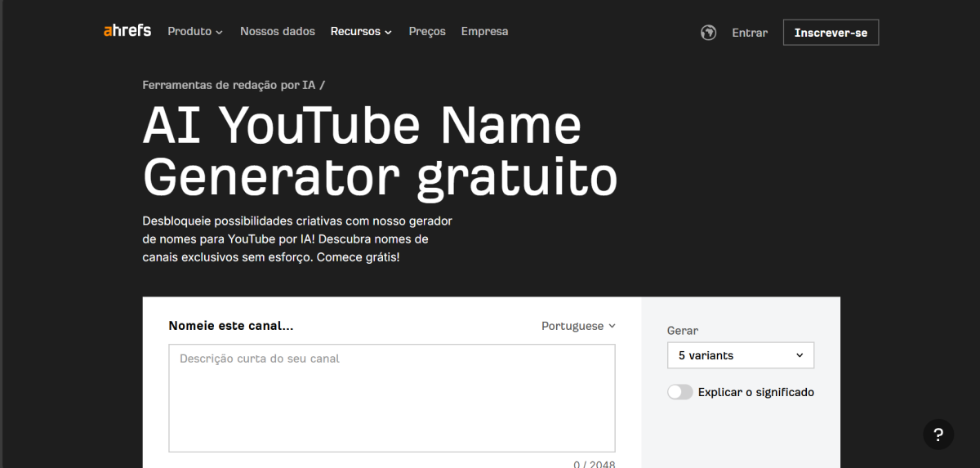The height and width of the screenshot is (468, 980).
Task: Open the help question mark bubble
Action: 938,434
